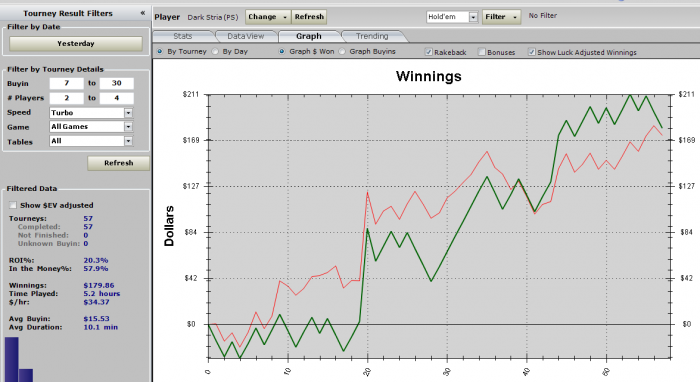Click Refresh next to the player name

(x=309, y=17)
